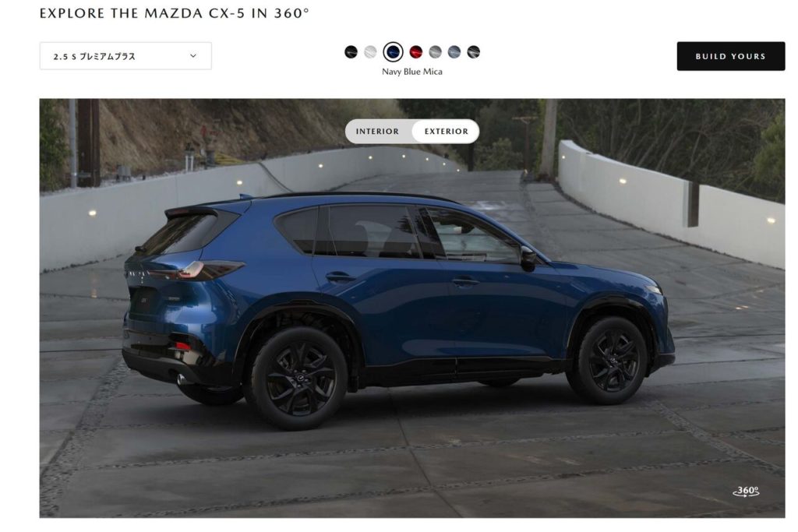Viewport: 798px width, 532px height.
Task: Click the car's rear taillight
Action: pyautogui.click(x=196, y=270)
